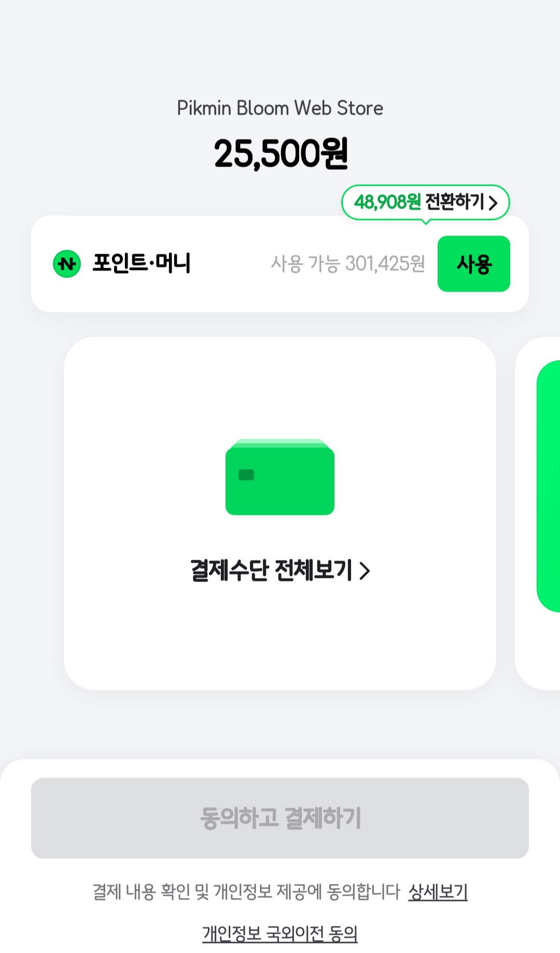Select the white payment method card panel
Image resolution: width=560 pixels, height=953 pixels.
[x=280, y=514]
